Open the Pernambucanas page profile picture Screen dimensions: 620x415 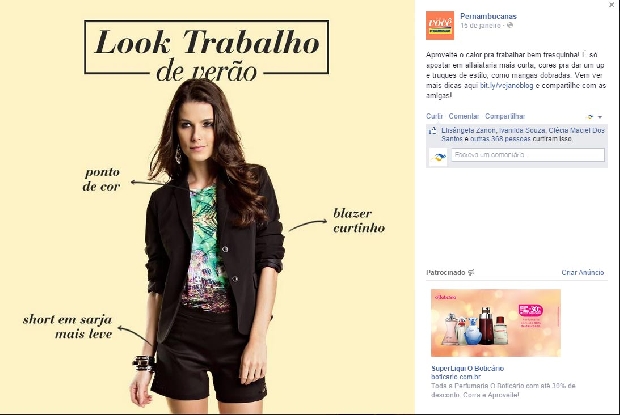[440, 26]
